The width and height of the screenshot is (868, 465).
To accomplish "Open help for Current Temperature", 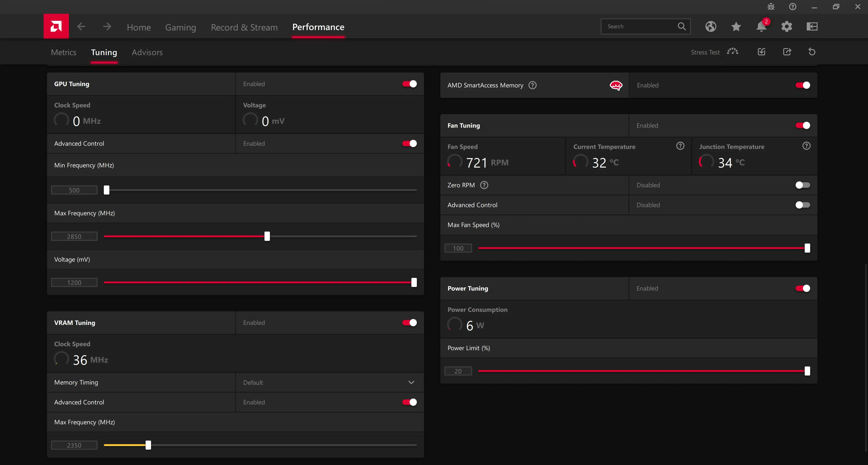I will click(680, 146).
